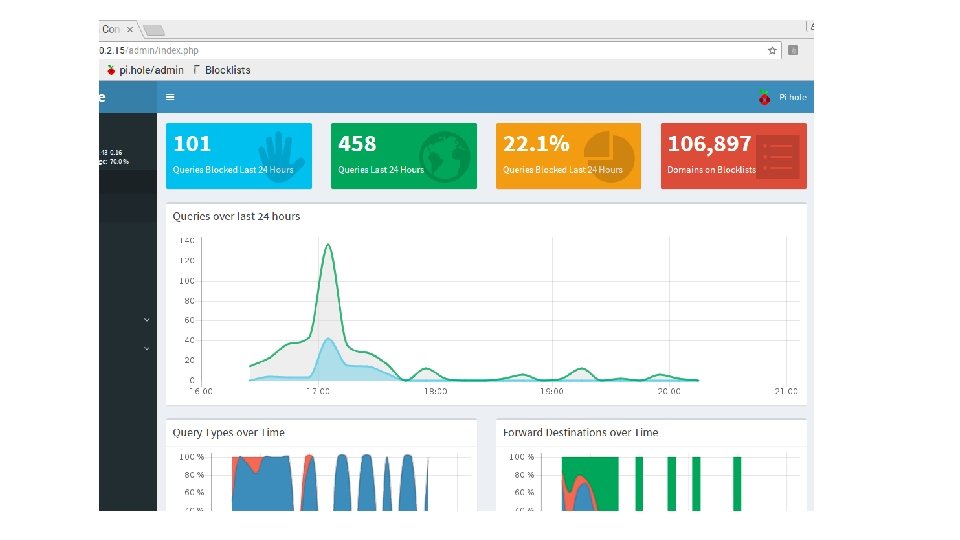
Task: Click the Pi-hole raspberry logo in header
Action: click(x=764, y=97)
